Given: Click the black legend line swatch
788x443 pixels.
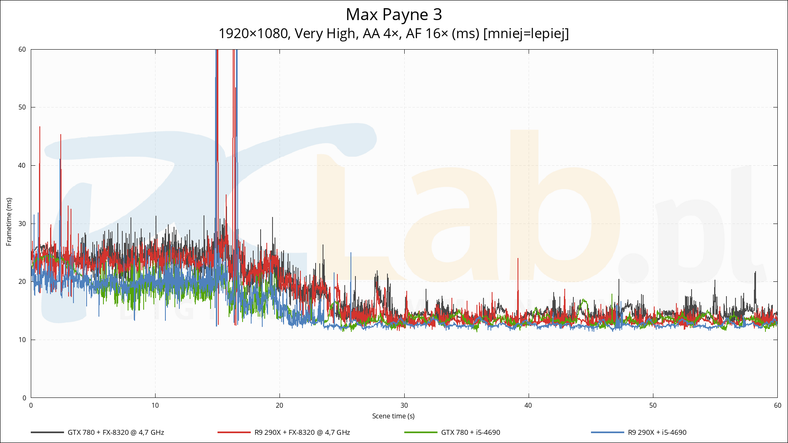Looking at the screenshot, I should [47, 432].
